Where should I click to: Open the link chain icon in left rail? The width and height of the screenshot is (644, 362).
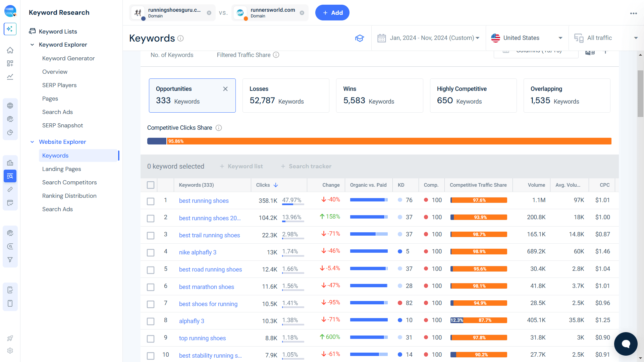click(10, 189)
